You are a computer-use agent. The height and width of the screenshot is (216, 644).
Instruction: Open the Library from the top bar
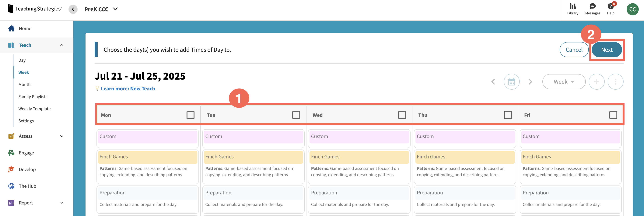572,9
